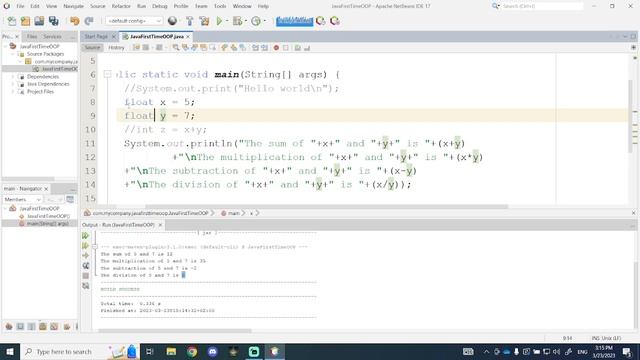Close the JavaFirstTimeOOP.java editor tab
The width and height of the screenshot is (640, 360).
click(188, 37)
